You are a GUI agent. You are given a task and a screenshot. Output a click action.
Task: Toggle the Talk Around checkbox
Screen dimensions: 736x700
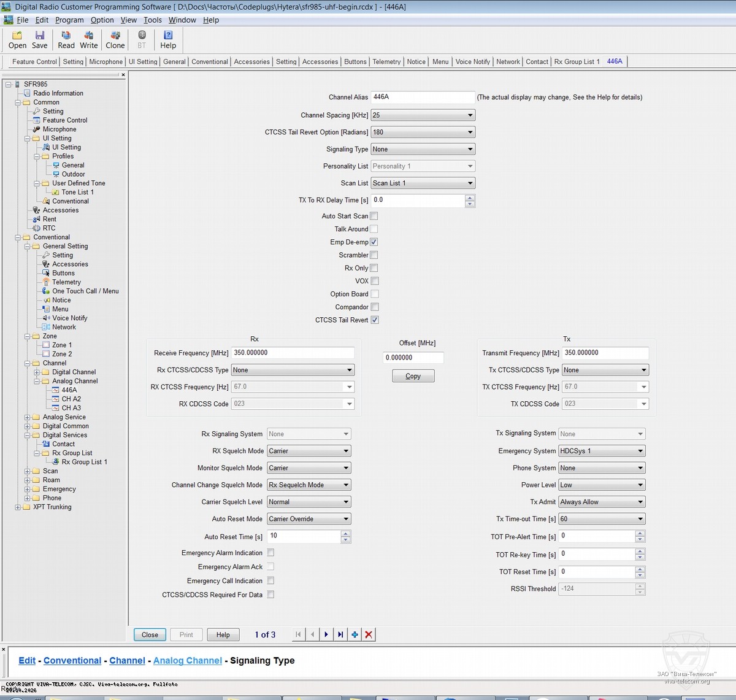374,229
